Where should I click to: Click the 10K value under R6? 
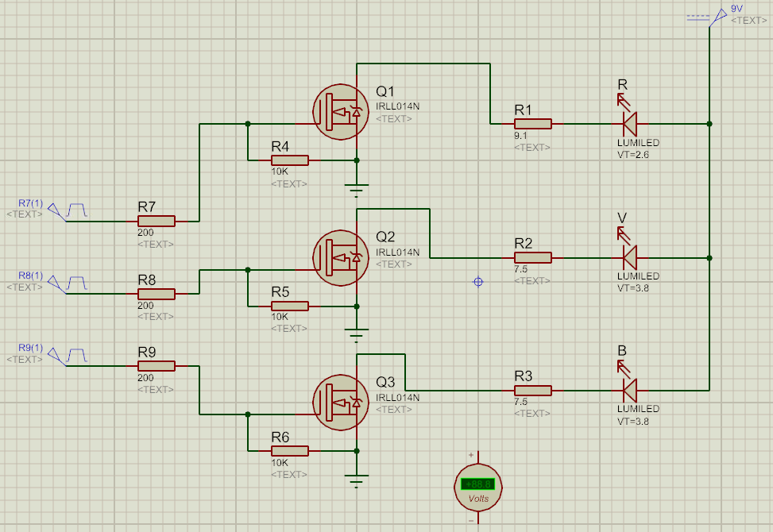280,463
